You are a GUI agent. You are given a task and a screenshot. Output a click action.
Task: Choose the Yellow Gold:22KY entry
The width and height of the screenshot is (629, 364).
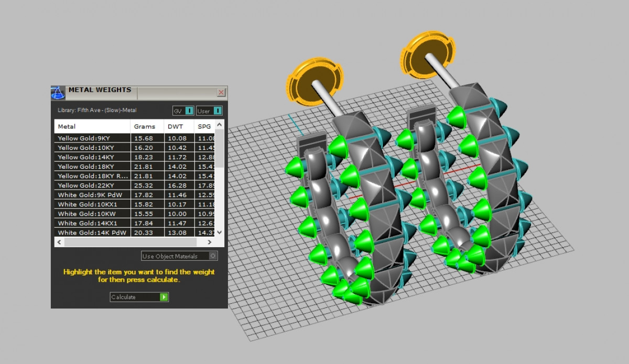(x=92, y=185)
